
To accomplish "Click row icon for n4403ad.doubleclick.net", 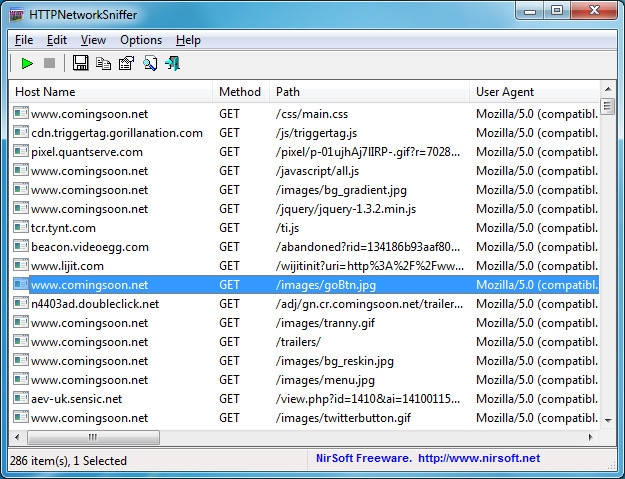I will [21, 303].
